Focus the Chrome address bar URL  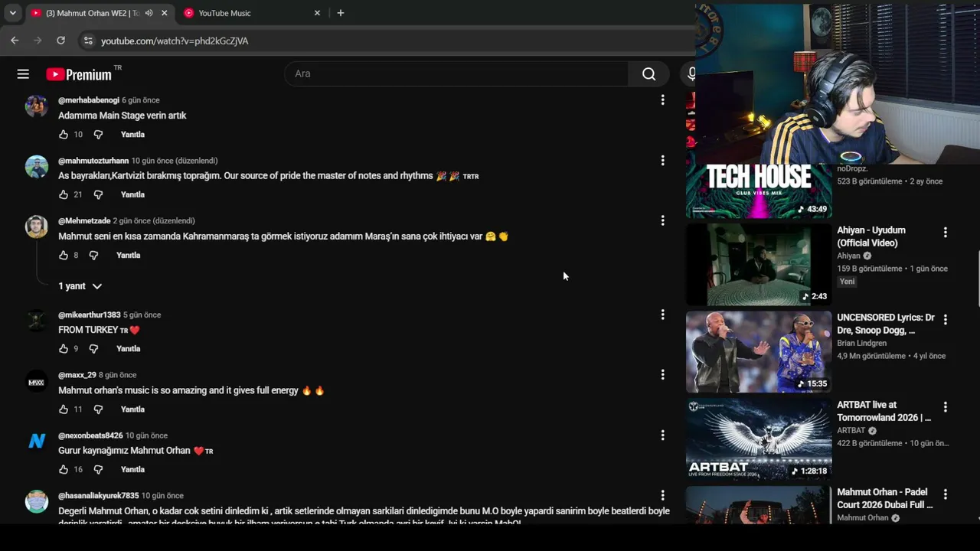[x=175, y=41]
